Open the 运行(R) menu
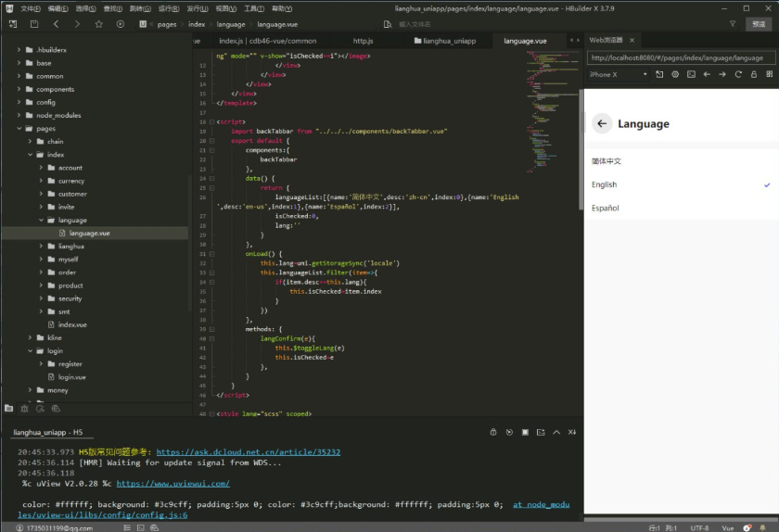 point(169,8)
